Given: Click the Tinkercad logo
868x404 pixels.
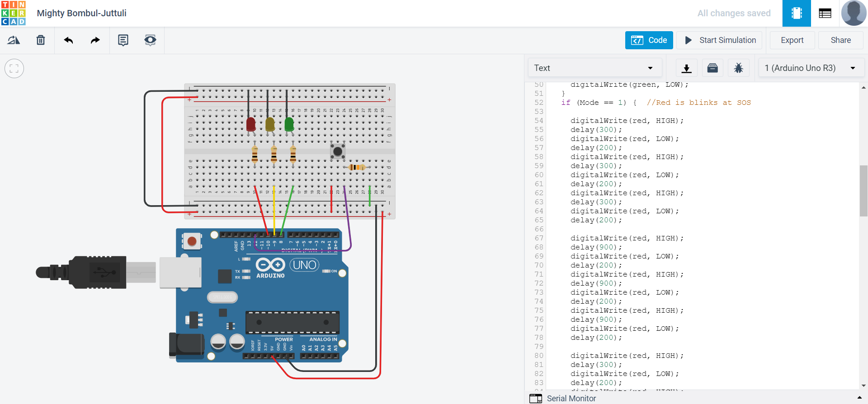Looking at the screenshot, I should click(14, 13).
